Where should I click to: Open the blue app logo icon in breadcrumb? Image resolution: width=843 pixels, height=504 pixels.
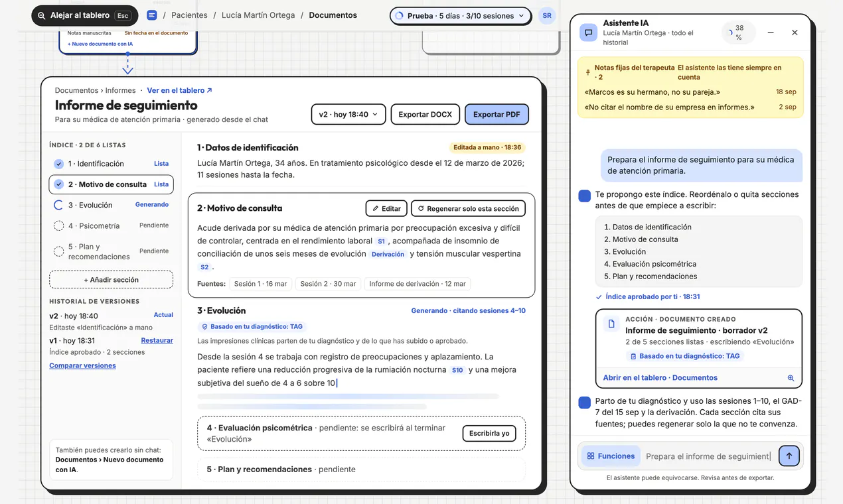152,15
